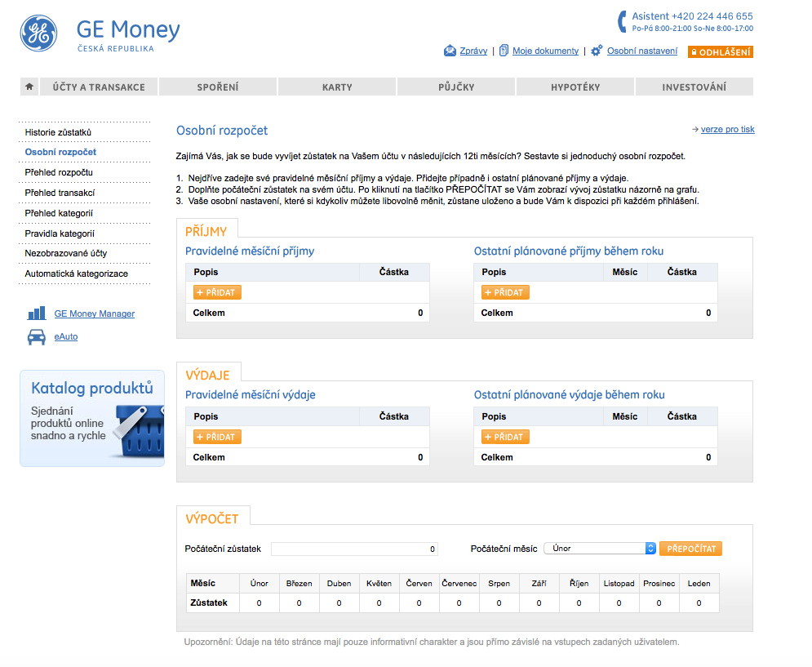Open the Půjčky tab
Viewport: 812px width, 667px height.
[x=456, y=87]
